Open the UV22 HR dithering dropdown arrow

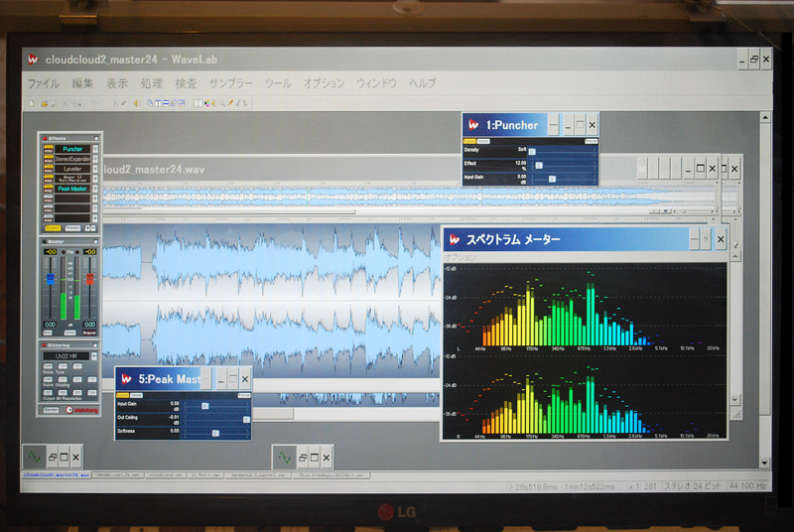(94, 356)
